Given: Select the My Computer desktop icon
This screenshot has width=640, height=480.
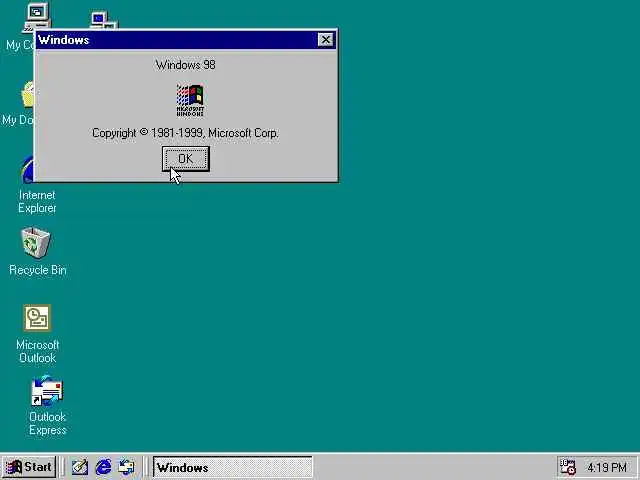Looking at the screenshot, I should pyautogui.click(x=37, y=16).
